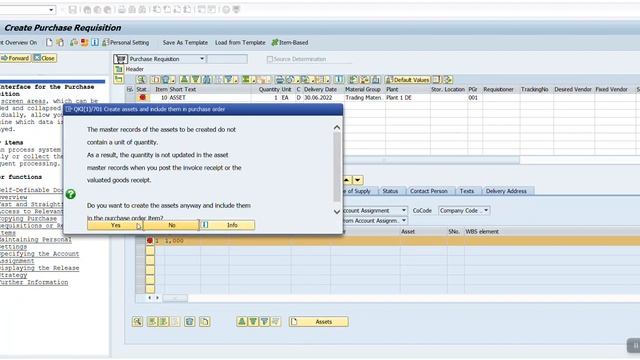Open the Account Assignment dropdown
This screenshot has width=640, height=360.
tap(404, 211)
